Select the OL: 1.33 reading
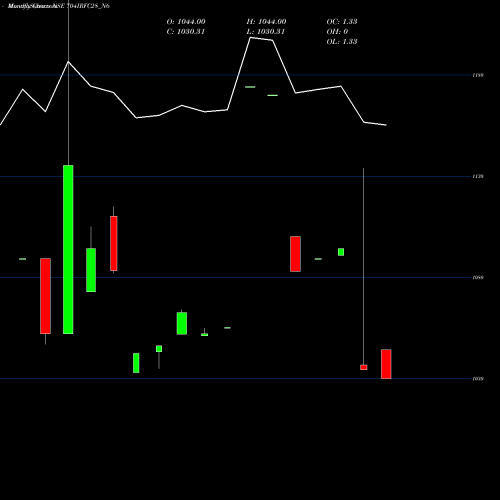Viewport: 500px width, 500px height. 342,42
